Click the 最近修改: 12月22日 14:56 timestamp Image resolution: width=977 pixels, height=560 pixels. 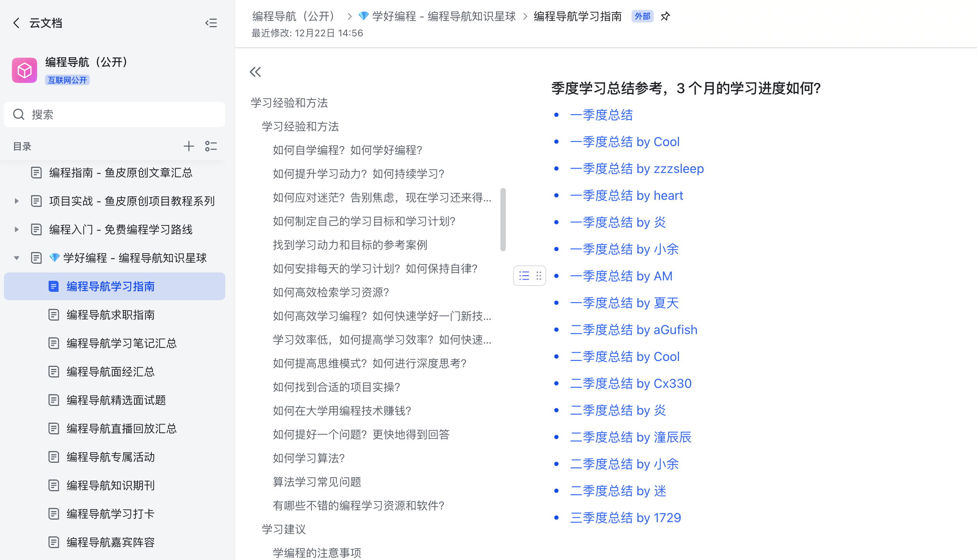307,33
